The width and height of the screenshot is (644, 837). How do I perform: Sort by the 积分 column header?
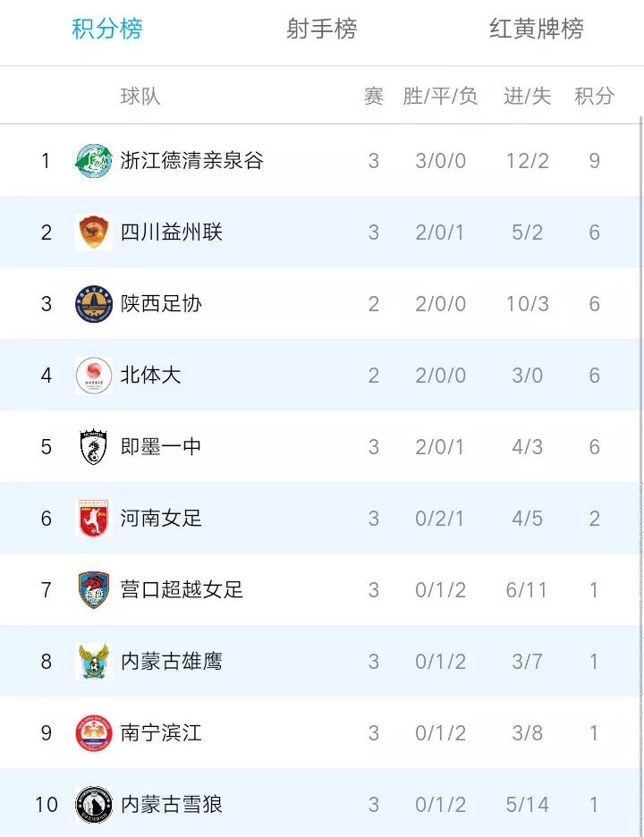pos(595,96)
